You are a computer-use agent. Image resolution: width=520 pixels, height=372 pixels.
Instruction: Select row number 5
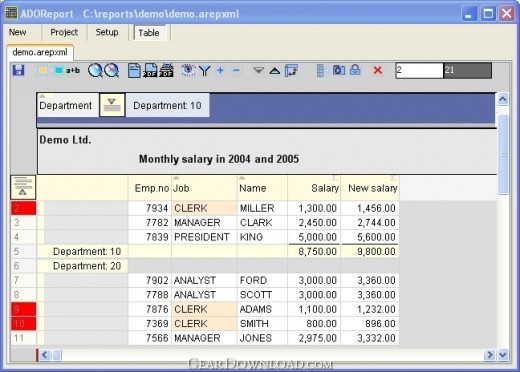tap(23, 251)
